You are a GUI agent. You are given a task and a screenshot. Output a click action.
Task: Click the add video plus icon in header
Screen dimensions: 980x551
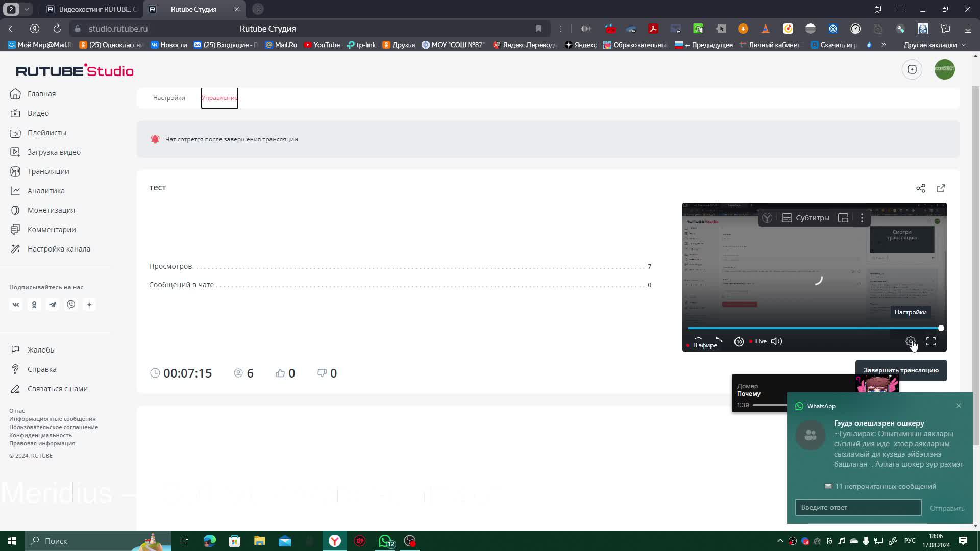(912, 69)
